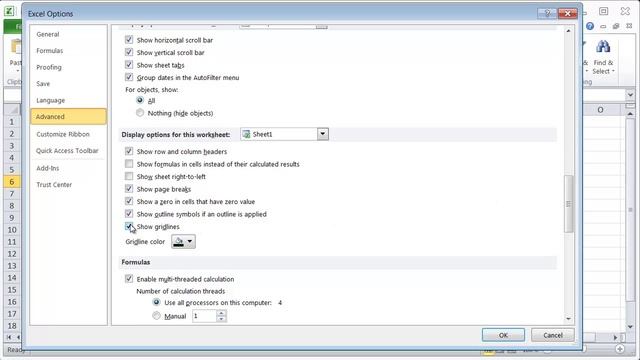The image size is (640, 360).
Task: Click options scrollbar up arrow
Action: coord(568,31)
